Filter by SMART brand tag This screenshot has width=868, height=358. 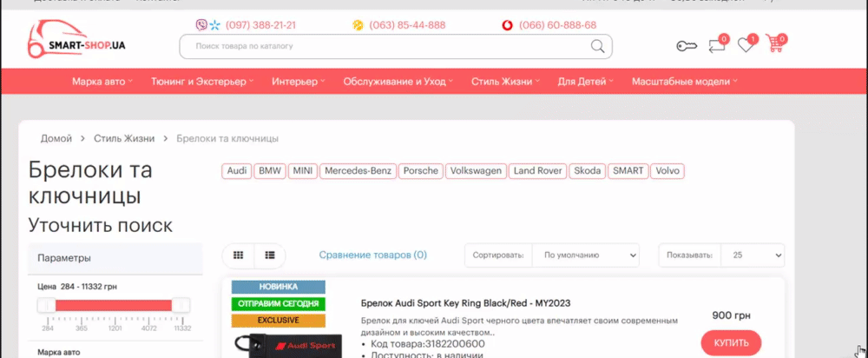pos(628,170)
